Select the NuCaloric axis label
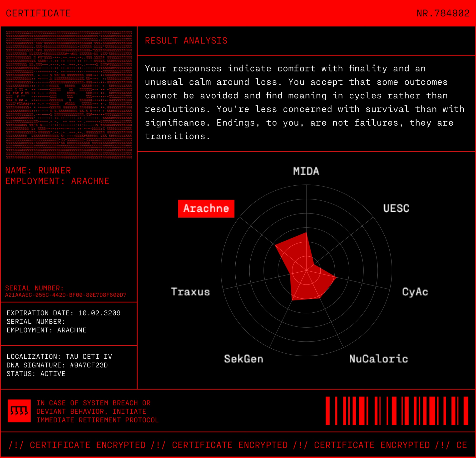Image resolution: width=476 pixels, height=458 pixels. (378, 359)
